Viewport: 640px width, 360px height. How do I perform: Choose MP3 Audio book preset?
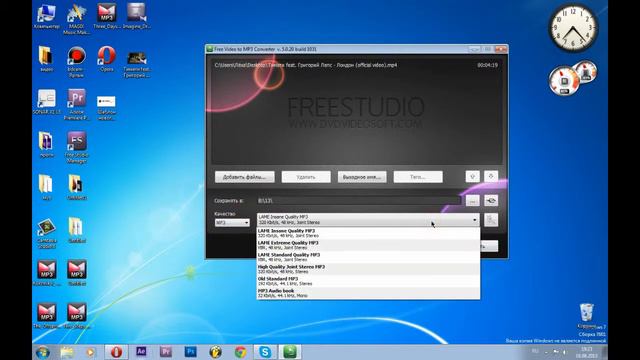368,293
